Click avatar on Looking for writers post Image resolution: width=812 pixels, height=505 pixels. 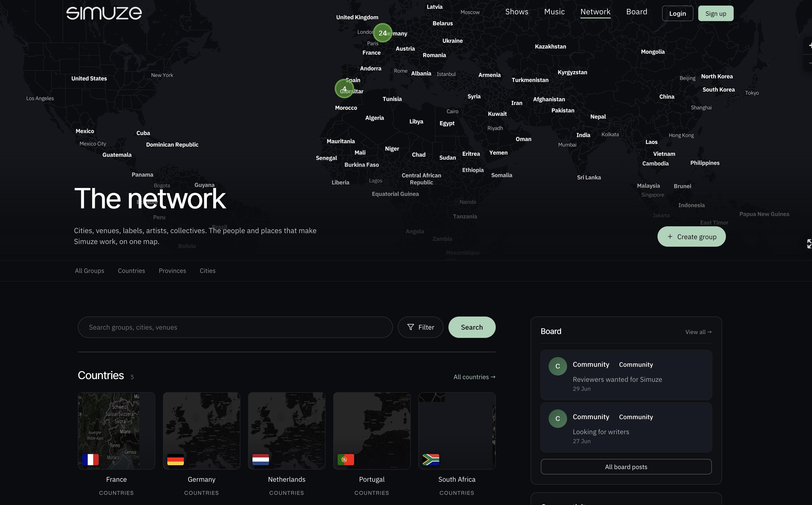558,418
